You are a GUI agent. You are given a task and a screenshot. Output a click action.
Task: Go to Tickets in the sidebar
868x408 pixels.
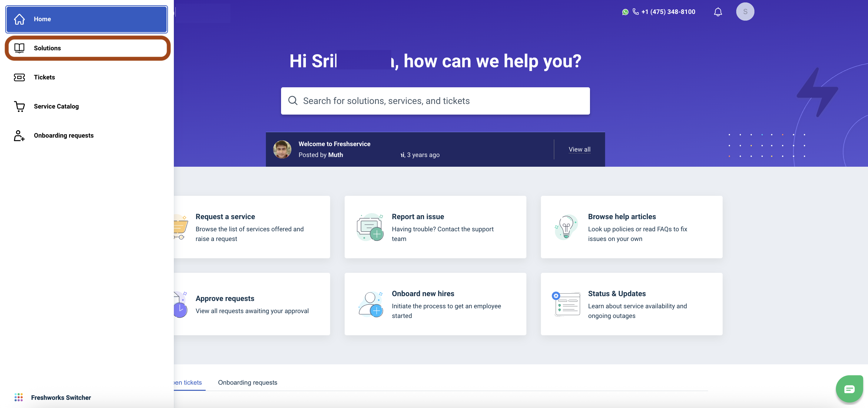[x=44, y=77]
